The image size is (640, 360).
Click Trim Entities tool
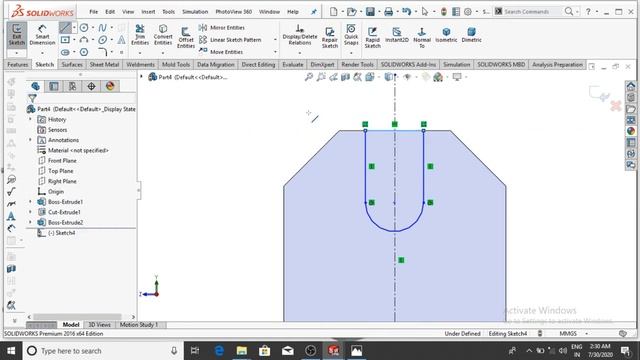click(x=140, y=35)
